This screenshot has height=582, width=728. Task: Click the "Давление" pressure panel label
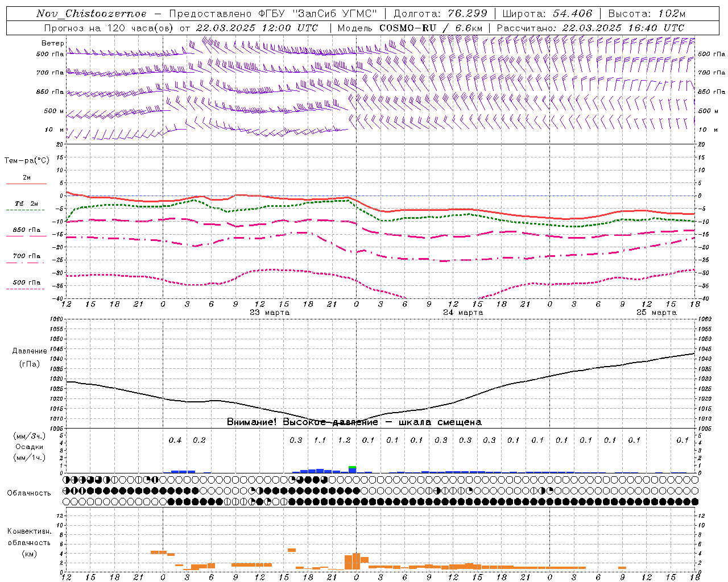30,351
